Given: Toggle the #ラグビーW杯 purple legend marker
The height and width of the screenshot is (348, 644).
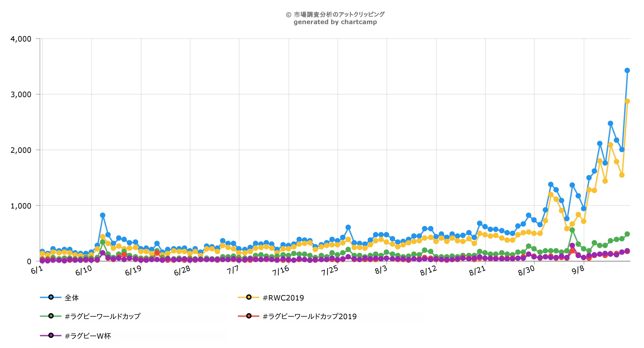Looking at the screenshot, I should tap(51, 335).
